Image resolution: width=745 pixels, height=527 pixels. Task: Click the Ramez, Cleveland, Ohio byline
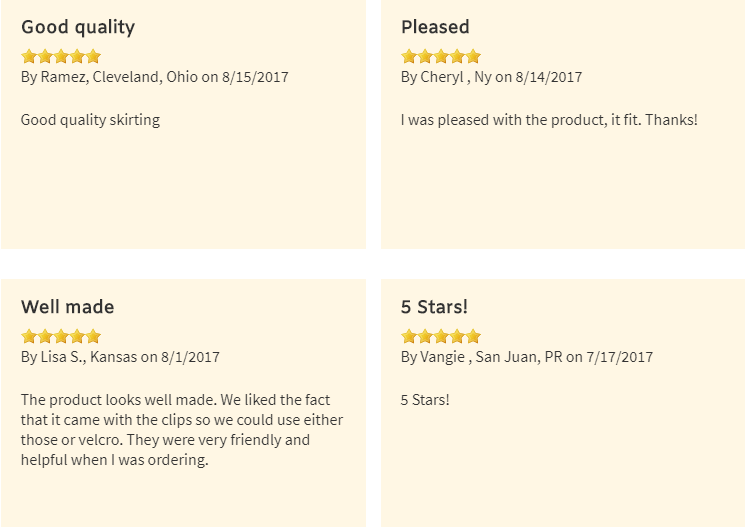[154, 77]
